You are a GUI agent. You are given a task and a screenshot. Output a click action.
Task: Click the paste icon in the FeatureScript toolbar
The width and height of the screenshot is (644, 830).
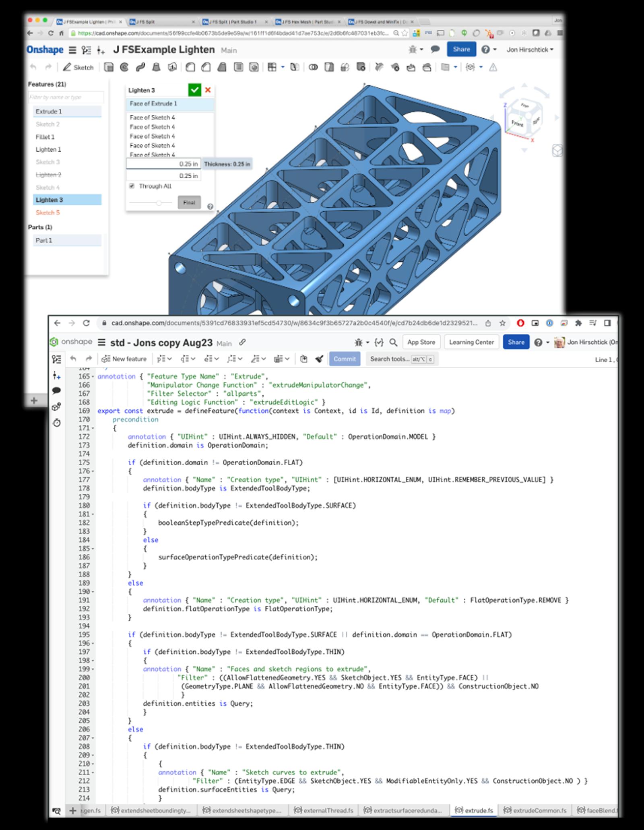click(305, 359)
